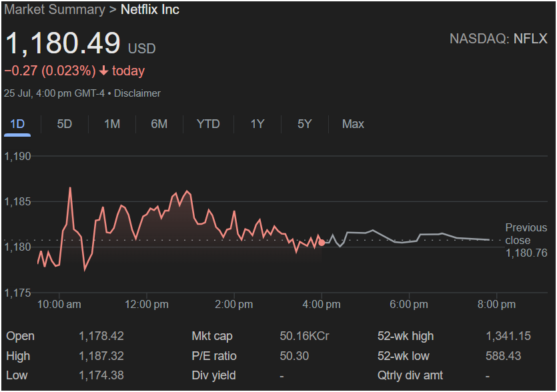Click the USD currency label
Screen dimensions: 557x392
point(141,49)
